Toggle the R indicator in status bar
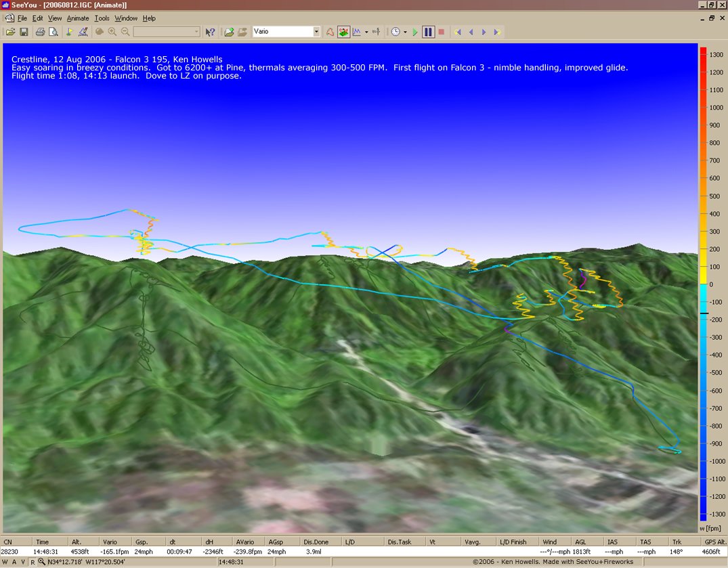This screenshot has height=568, width=728. (33, 562)
